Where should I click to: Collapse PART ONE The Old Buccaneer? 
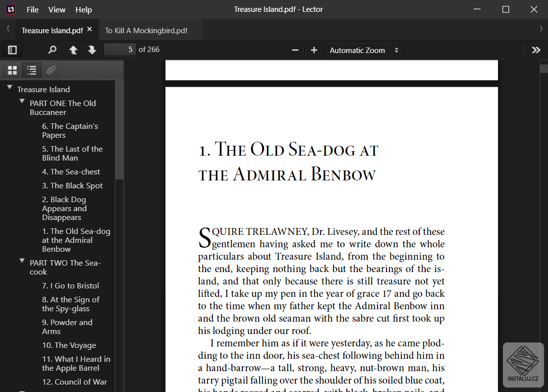point(22,101)
